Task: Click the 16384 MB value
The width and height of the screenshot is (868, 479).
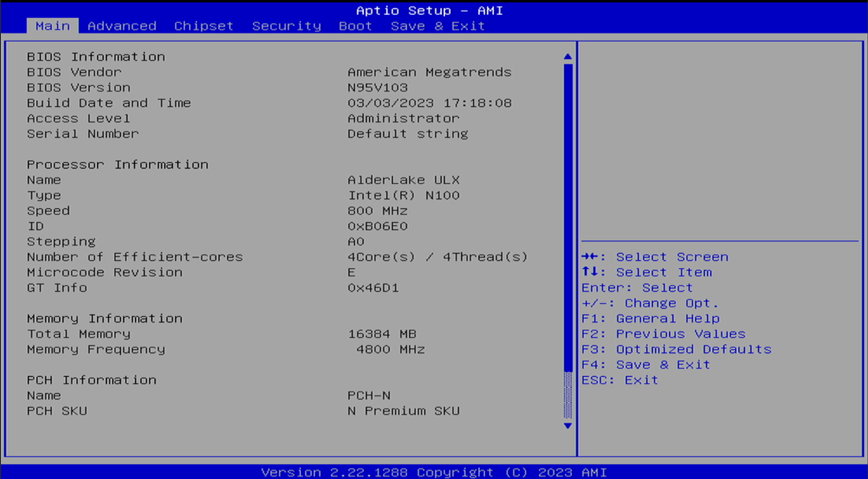Action: pos(382,334)
